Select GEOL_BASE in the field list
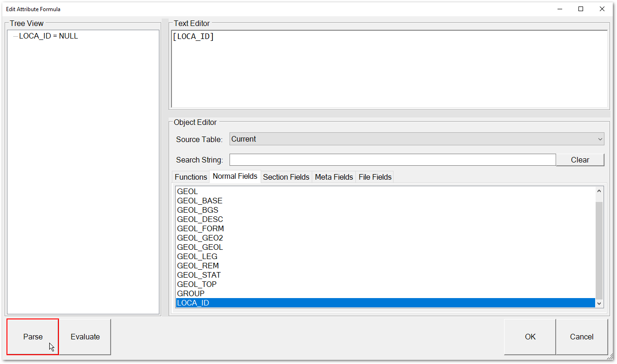Screen dimensions: 617x364 tap(385, 201)
